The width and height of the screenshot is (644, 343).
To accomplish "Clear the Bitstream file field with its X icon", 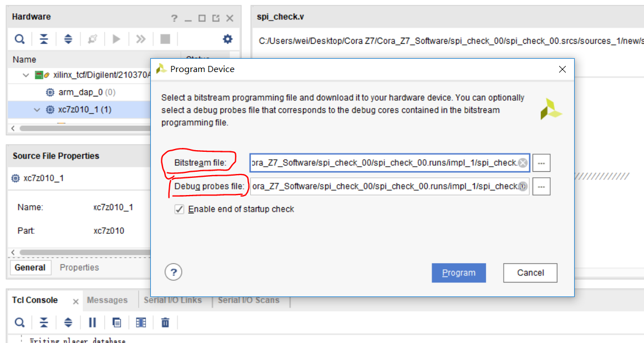I will point(522,162).
